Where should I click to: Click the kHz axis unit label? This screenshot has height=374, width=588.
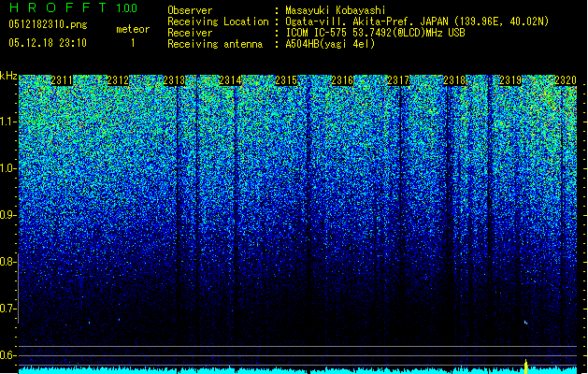tap(8, 76)
